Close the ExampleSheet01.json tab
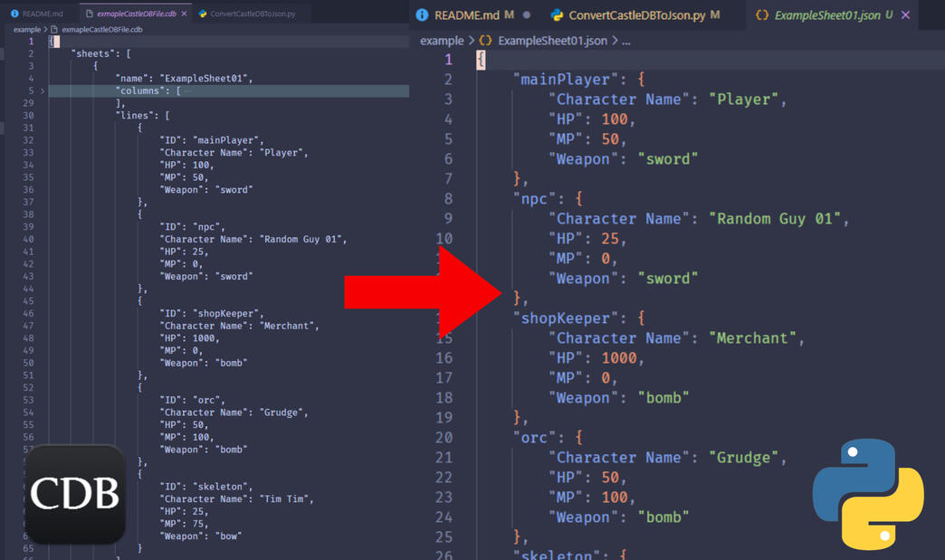This screenshot has height=560, width=945. pyautogui.click(x=905, y=15)
